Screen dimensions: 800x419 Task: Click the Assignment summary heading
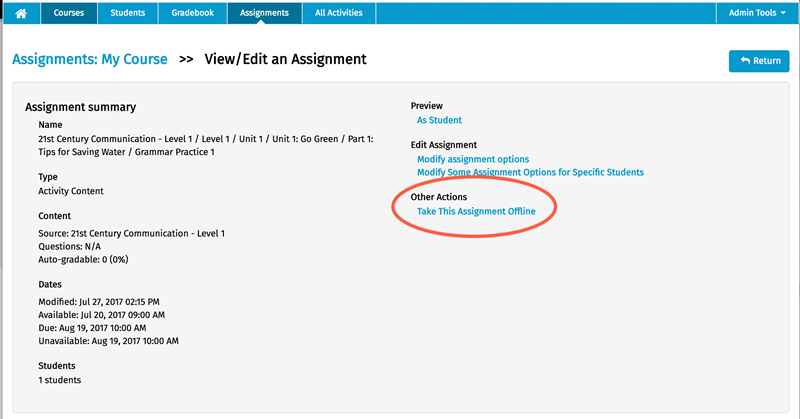(81, 107)
